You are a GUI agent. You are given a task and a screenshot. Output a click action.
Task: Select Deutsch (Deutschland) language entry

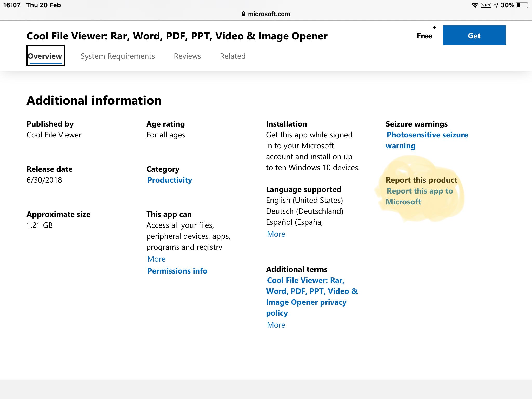(x=305, y=211)
